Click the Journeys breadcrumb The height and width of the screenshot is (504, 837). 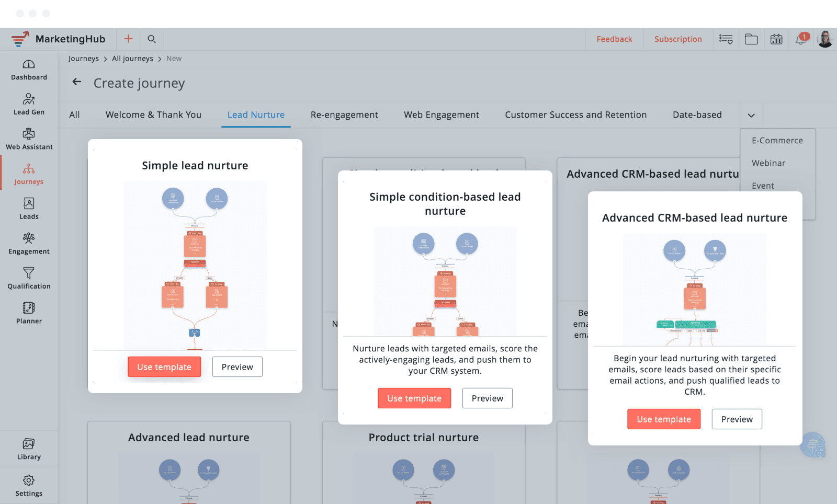[83, 59]
